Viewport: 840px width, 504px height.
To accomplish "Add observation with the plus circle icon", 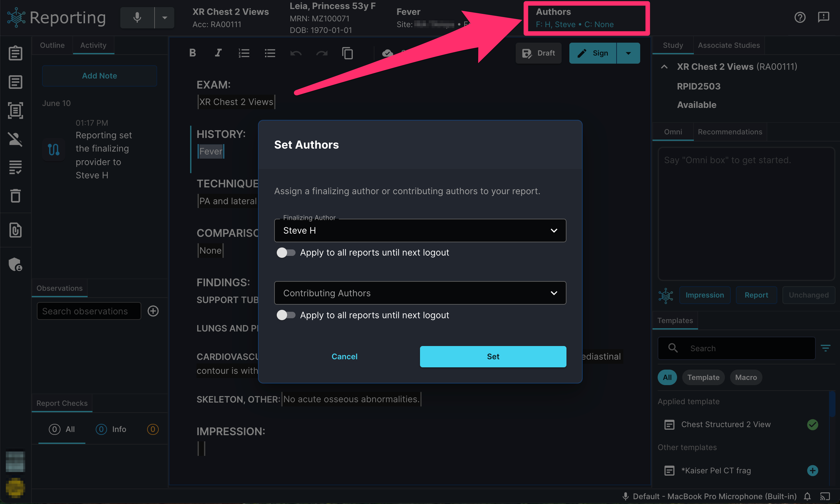I will tap(153, 311).
